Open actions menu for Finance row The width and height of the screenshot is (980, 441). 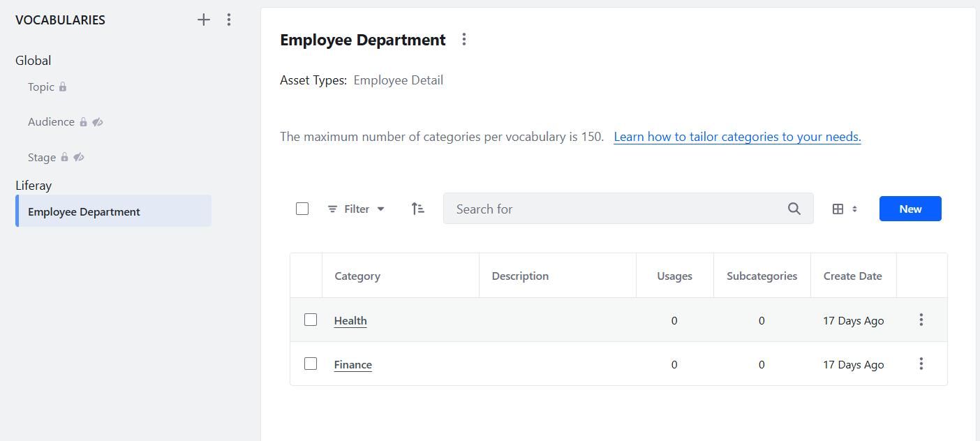(x=921, y=364)
